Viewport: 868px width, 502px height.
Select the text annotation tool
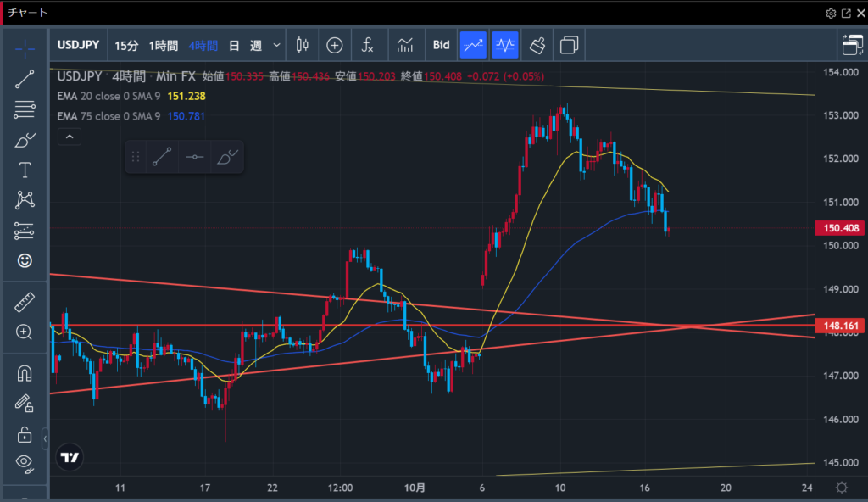point(25,170)
